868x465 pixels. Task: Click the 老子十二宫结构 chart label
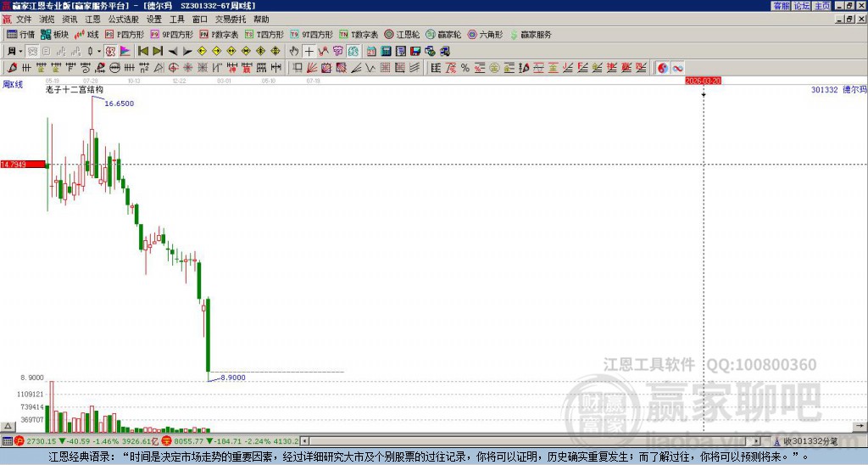[75, 89]
